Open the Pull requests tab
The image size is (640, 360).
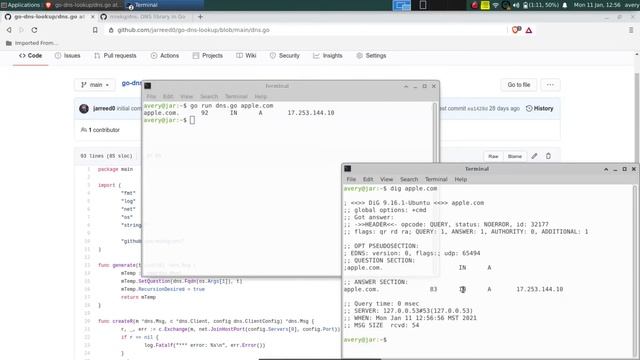point(115,56)
